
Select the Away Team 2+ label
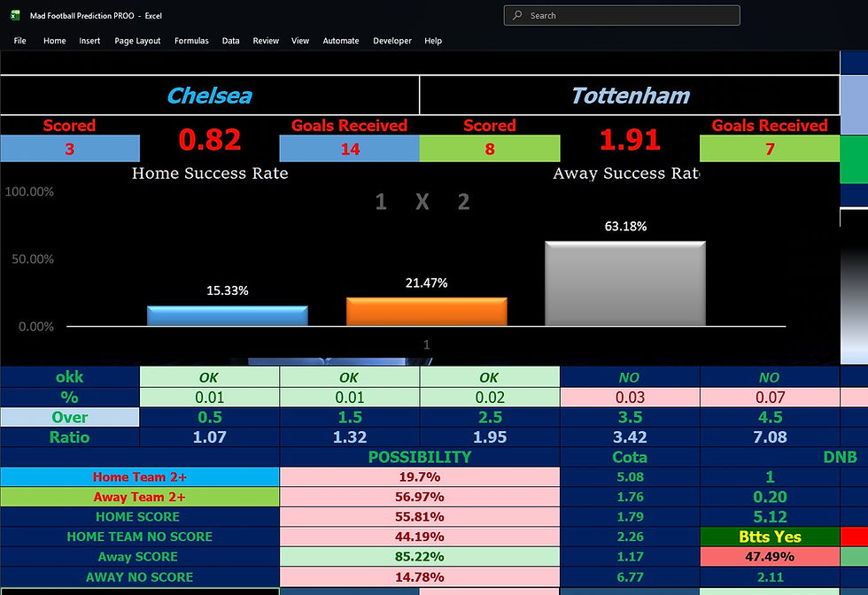pyautogui.click(x=140, y=497)
